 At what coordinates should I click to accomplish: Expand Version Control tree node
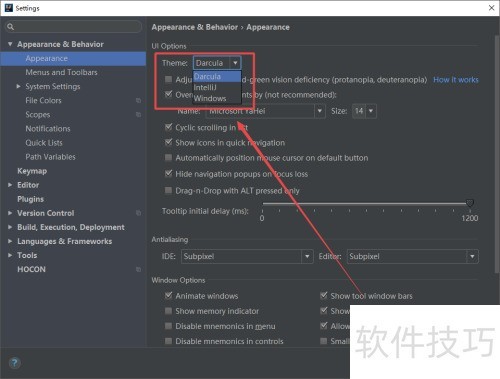pyautogui.click(x=10, y=213)
